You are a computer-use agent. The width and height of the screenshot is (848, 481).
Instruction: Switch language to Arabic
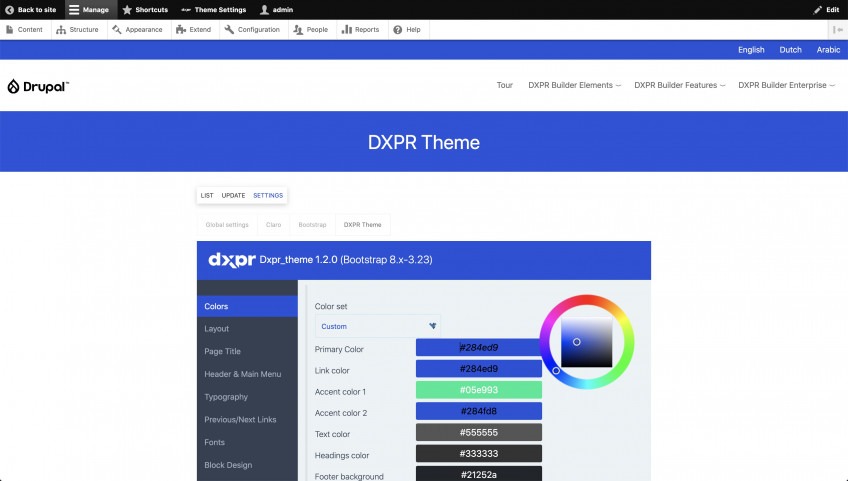[x=828, y=50]
